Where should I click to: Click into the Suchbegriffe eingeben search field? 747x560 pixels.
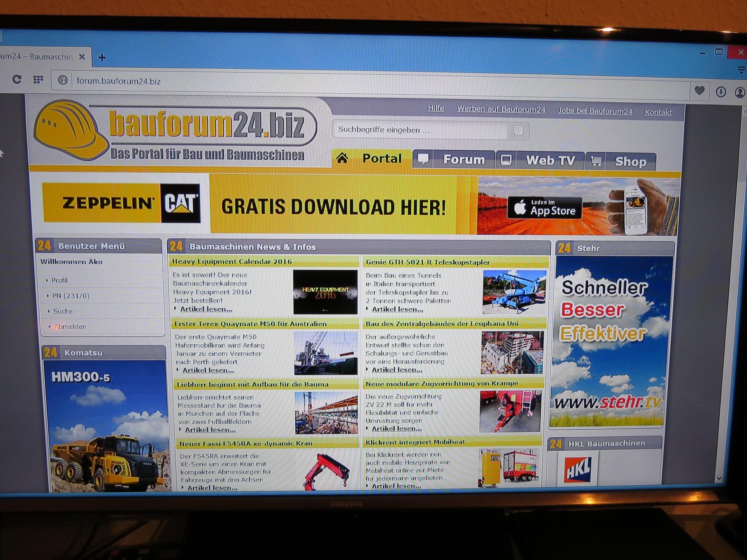tap(420, 130)
